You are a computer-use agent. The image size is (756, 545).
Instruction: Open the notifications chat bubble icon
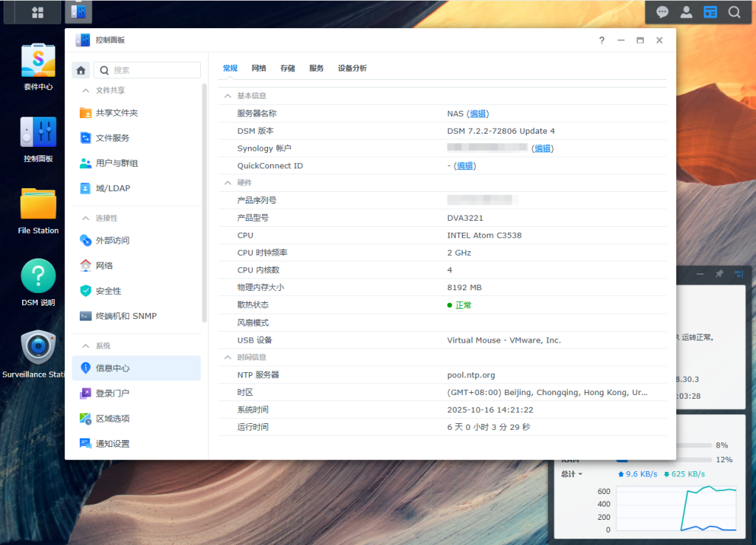tap(662, 12)
